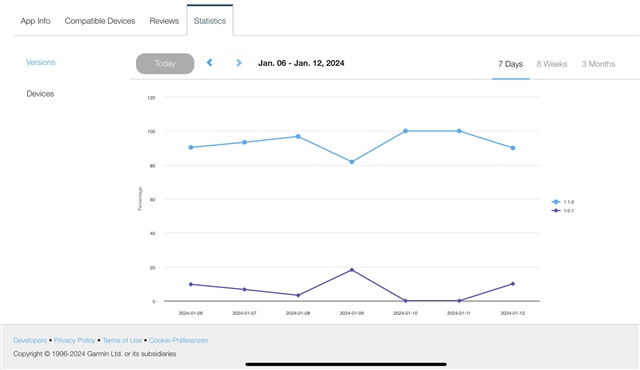Click the Today button
Viewport: 640px width, 370px height.
pyautogui.click(x=165, y=64)
